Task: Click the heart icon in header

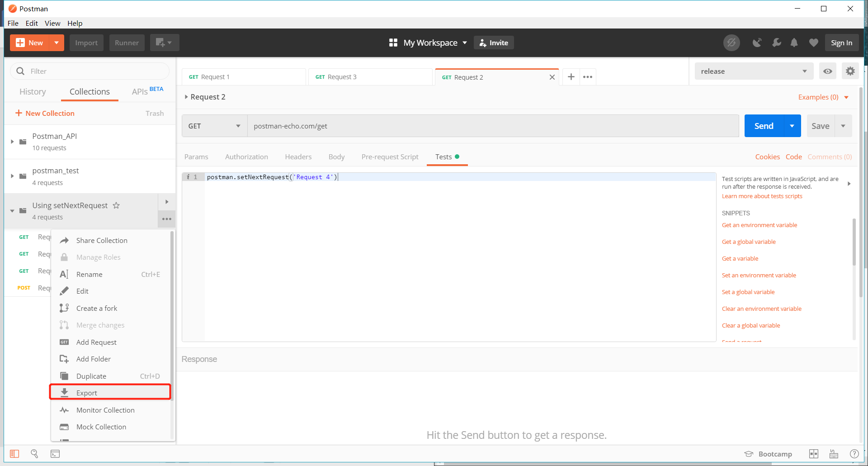Action: click(814, 43)
